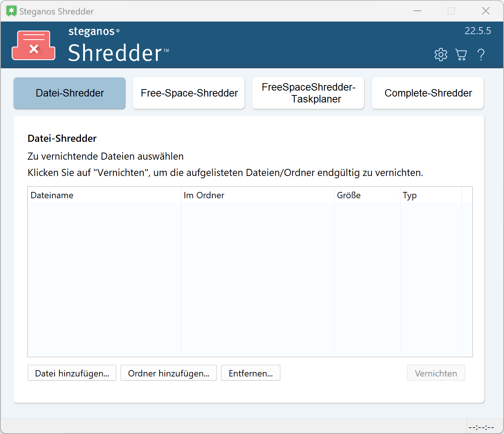Viewport: 504px width, 434px height.
Task: Switch to the Complete-Shredder tab
Action: pos(428,93)
